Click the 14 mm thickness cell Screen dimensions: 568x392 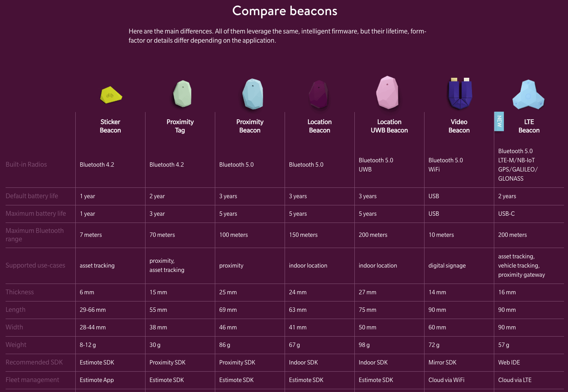click(x=437, y=292)
